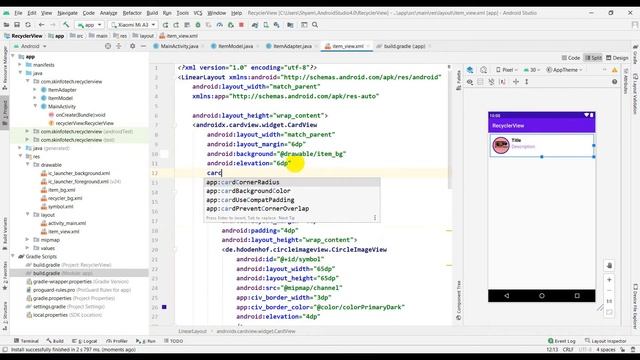The image size is (640, 360).
Task: Choose app:cardPreventCornerOverlap suggestion
Action: coord(292,209)
